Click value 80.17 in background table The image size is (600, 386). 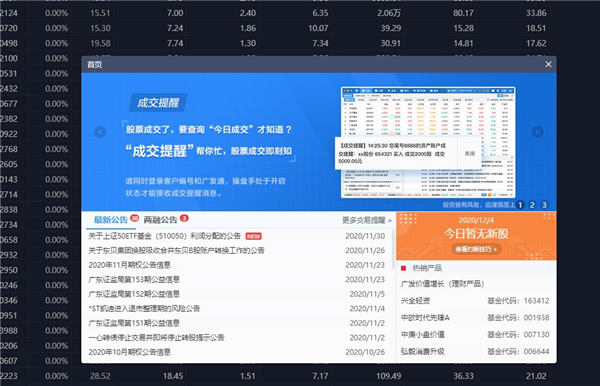point(463,13)
